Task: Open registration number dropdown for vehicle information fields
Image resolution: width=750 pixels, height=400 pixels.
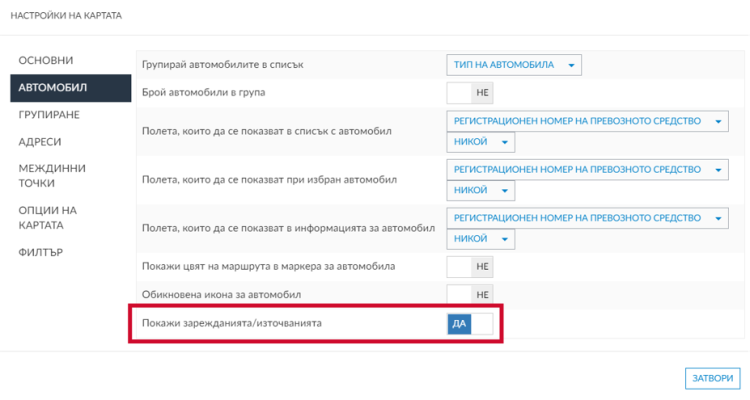Action: 587,218
